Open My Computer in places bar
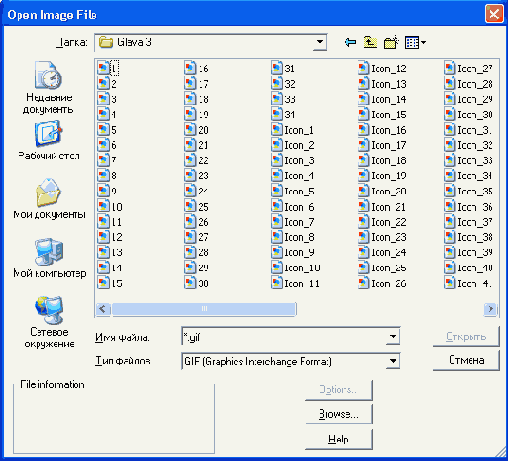The height and width of the screenshot is (461, 508). [x=49, y=258]
